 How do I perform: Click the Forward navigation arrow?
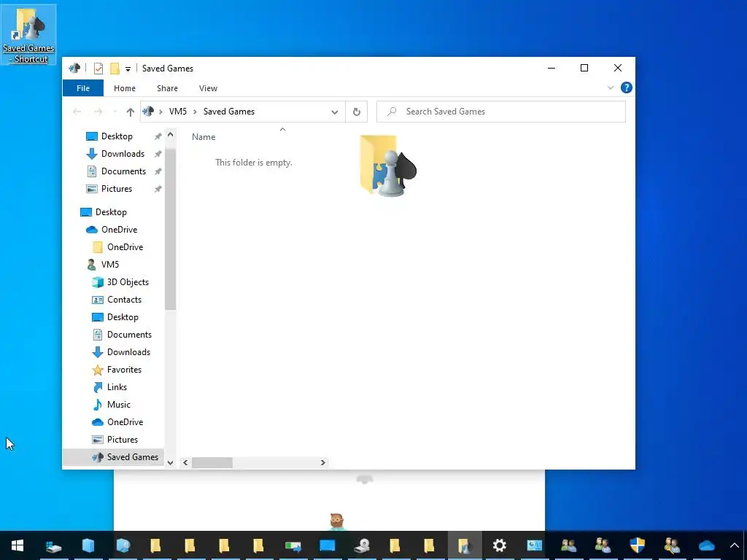point(98,112)
